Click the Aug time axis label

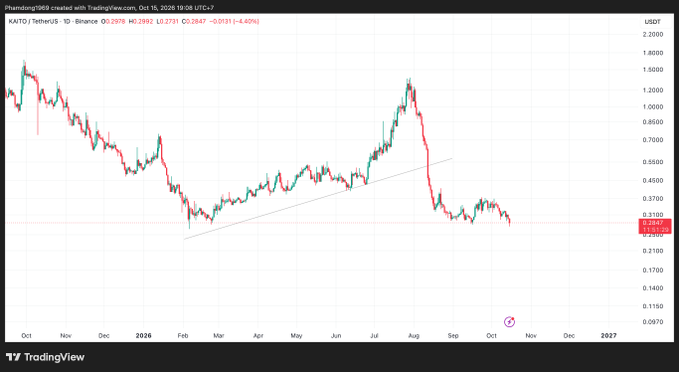[414, 336]
